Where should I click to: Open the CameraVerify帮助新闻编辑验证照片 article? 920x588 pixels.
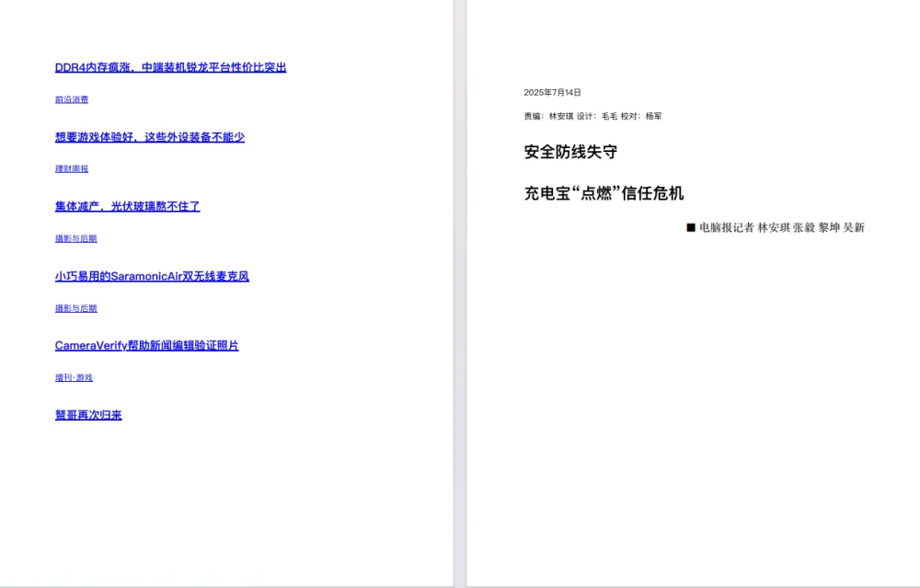(145, 345)
